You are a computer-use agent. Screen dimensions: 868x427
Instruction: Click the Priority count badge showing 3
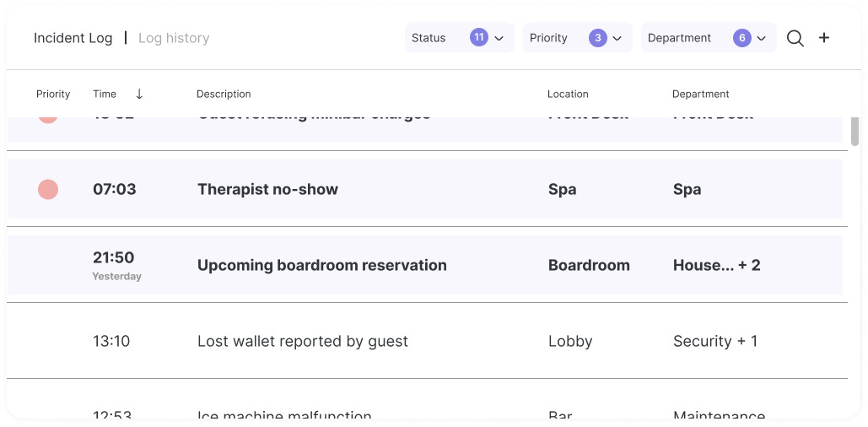pyautogui.click(x=598, y=38)
